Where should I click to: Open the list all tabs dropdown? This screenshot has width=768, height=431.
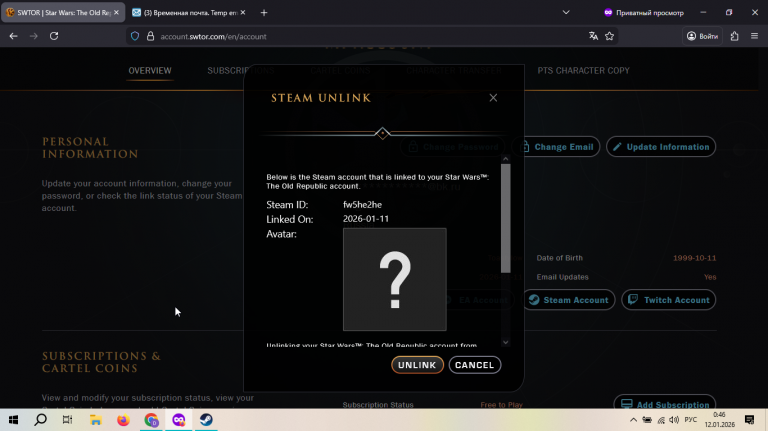click(x=566, y=13)
